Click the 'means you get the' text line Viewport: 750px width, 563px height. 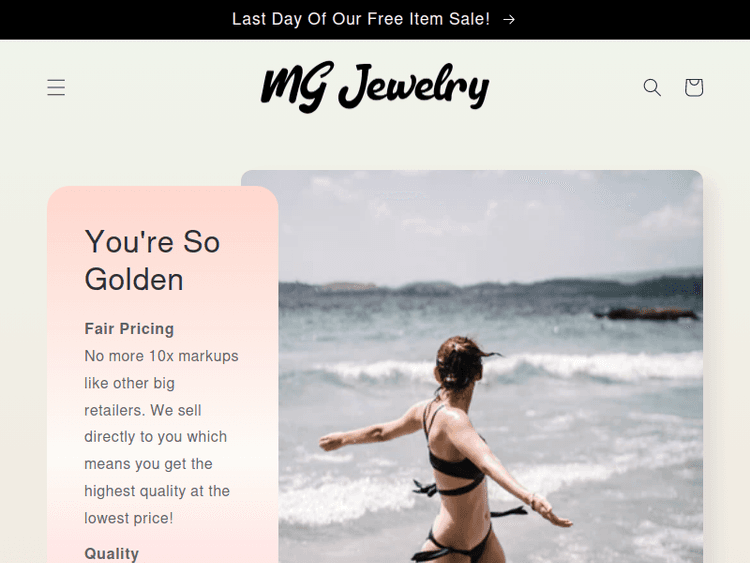coord(148,464)
